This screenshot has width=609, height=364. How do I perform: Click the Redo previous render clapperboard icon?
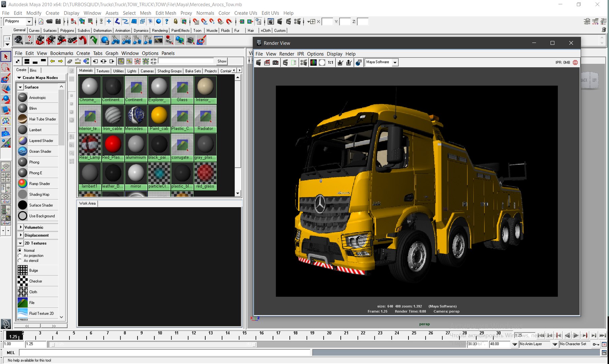click(258, 62)
